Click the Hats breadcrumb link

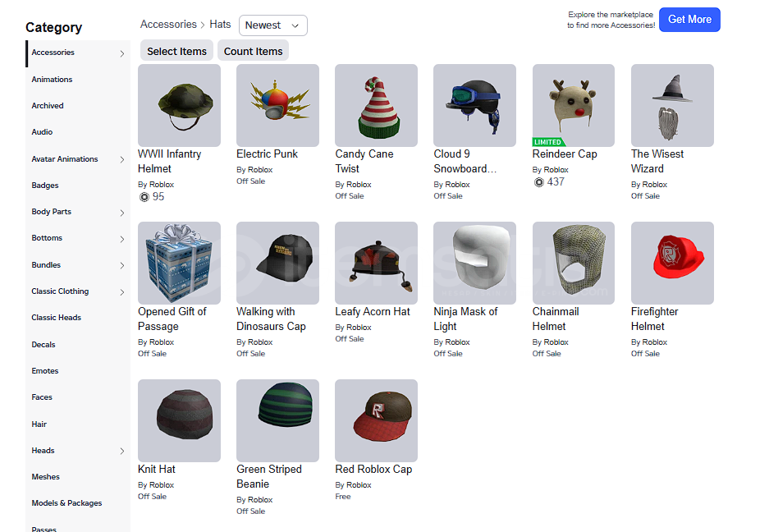[x=220, y=24]
